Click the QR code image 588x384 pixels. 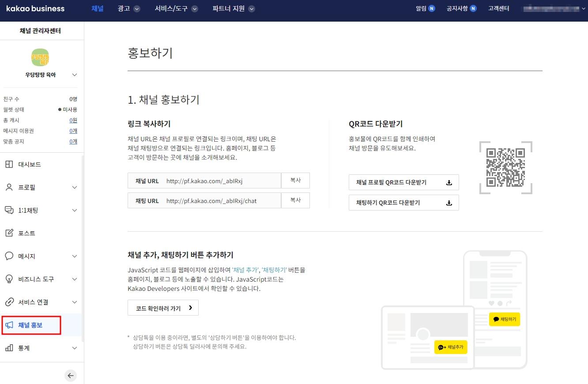[x=505, y=168]
